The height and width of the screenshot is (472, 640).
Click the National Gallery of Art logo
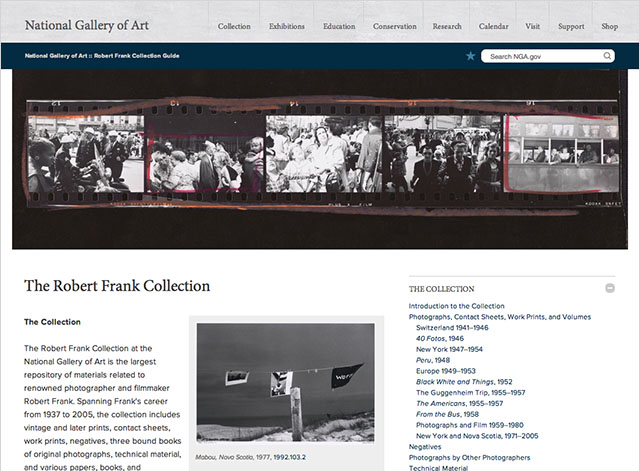point(87,25)
